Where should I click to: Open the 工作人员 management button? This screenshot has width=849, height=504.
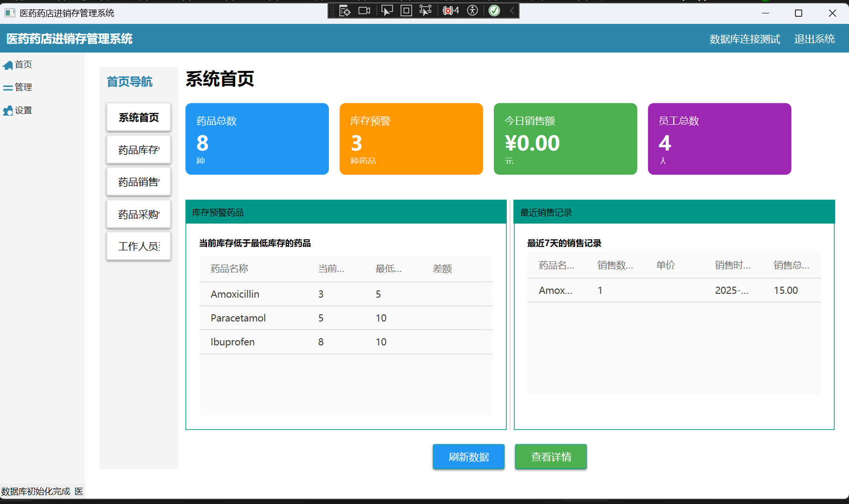pyautogui.click(x=139, y=247)
